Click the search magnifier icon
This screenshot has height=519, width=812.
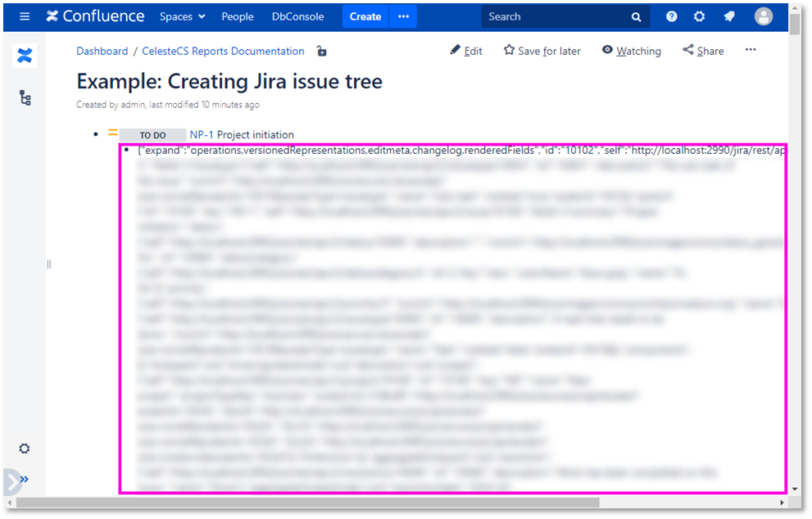tap(637, 17)
